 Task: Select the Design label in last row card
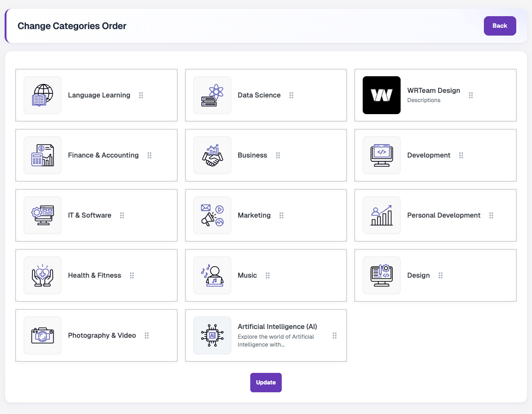tap(418, 275)
